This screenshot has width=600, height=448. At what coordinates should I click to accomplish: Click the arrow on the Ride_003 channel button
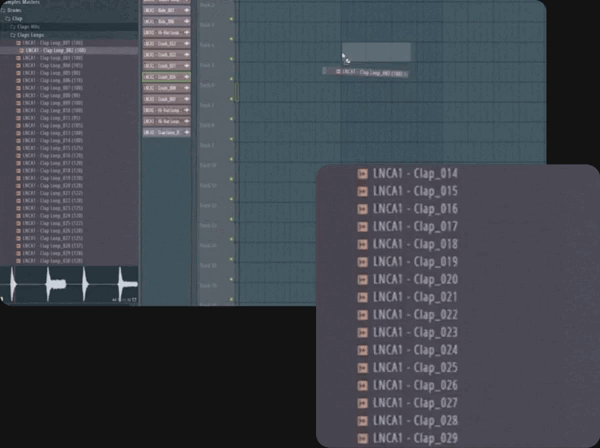186,10
